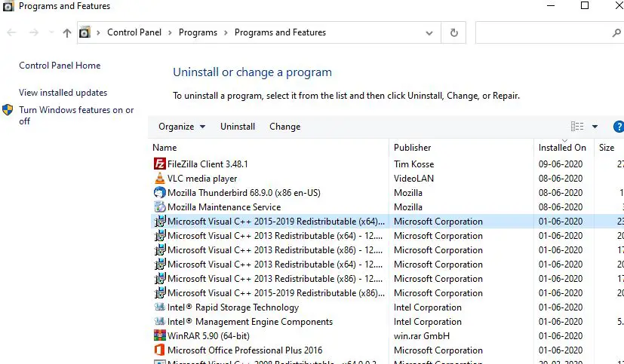Click the Mozilla Maintenance Service icon
This screenshot has height=364, width=624.
[159, 206]
